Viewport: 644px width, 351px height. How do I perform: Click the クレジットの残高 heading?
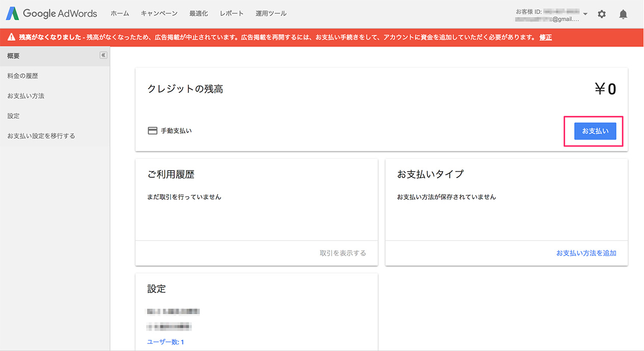(185, 89)
